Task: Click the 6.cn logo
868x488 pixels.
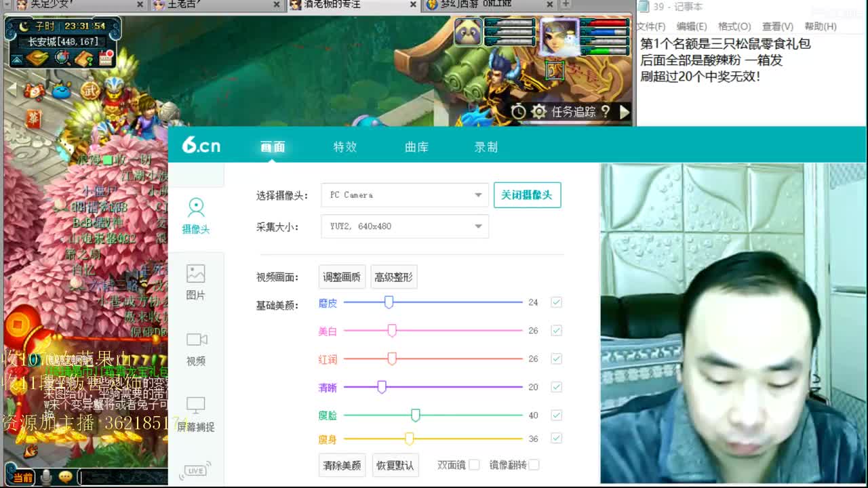Action: tap(201, 145)
